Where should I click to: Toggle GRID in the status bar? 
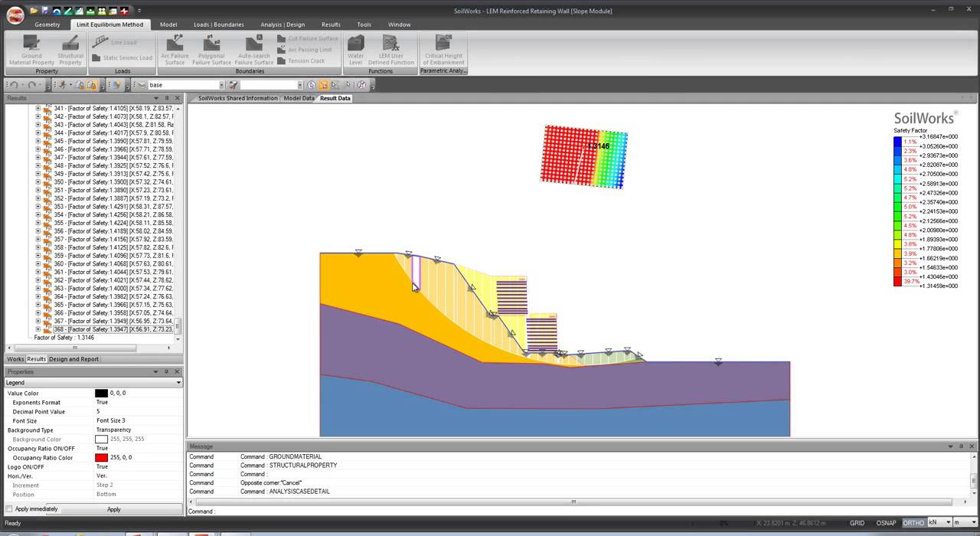coord(857,523)
